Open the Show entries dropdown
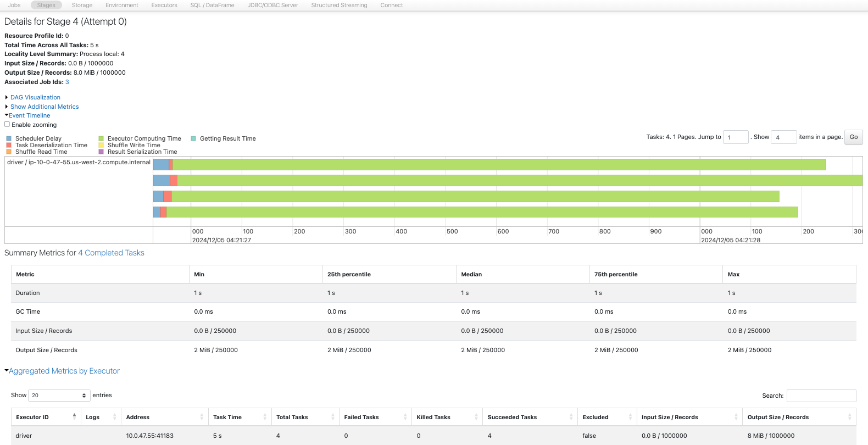Screen dimensions: 868x445 59,396
